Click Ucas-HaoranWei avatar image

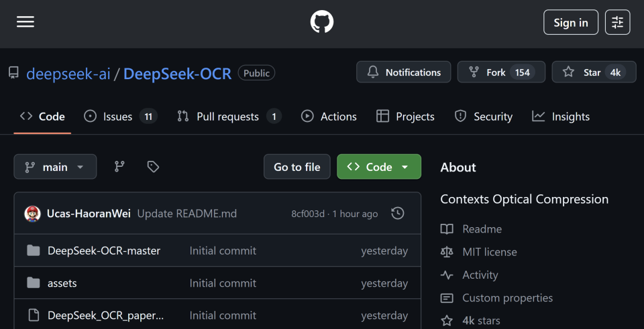point(32,214)
